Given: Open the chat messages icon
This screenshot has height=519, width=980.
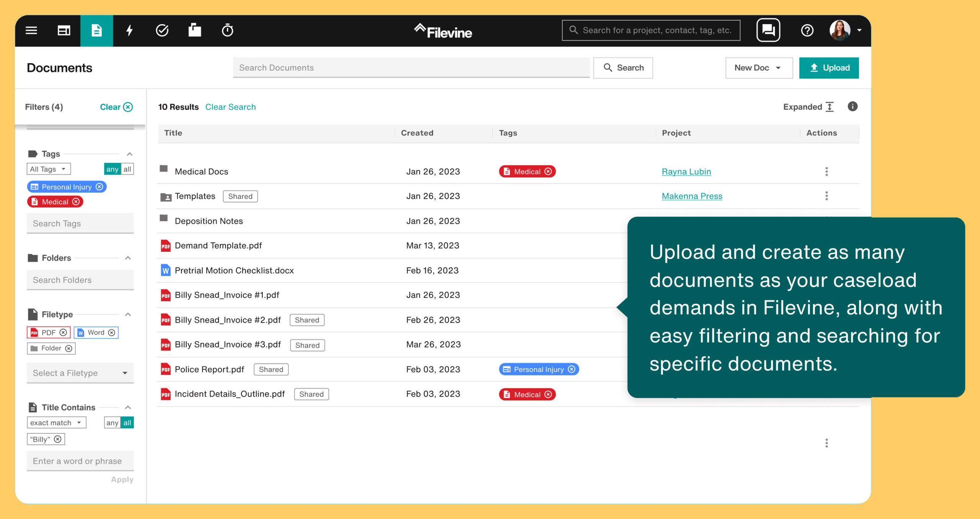Looking at the screenshot, I should click(x=768, y=30).
